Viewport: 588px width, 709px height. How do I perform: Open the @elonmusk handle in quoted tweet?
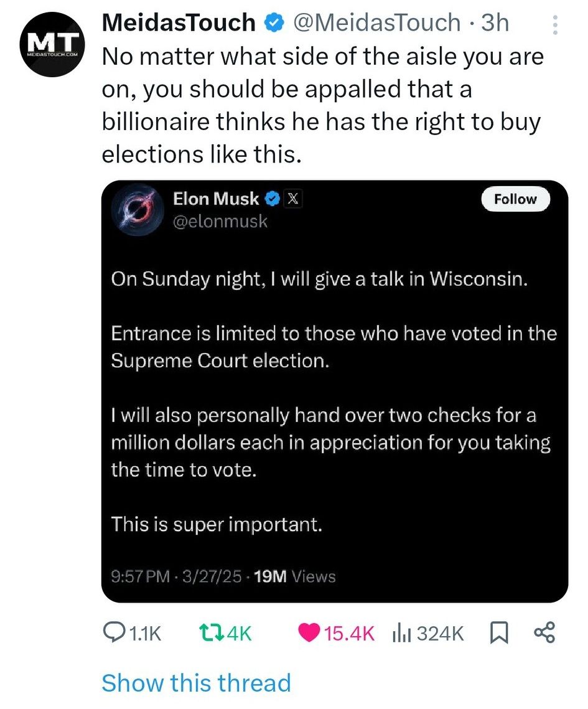point(220,221)
